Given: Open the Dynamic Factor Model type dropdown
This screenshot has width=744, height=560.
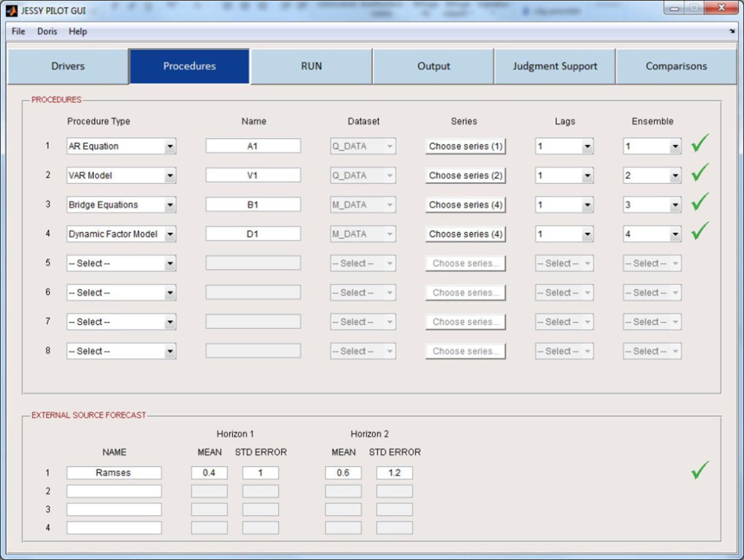Looking at the screenshot, I should coord(121,234).
